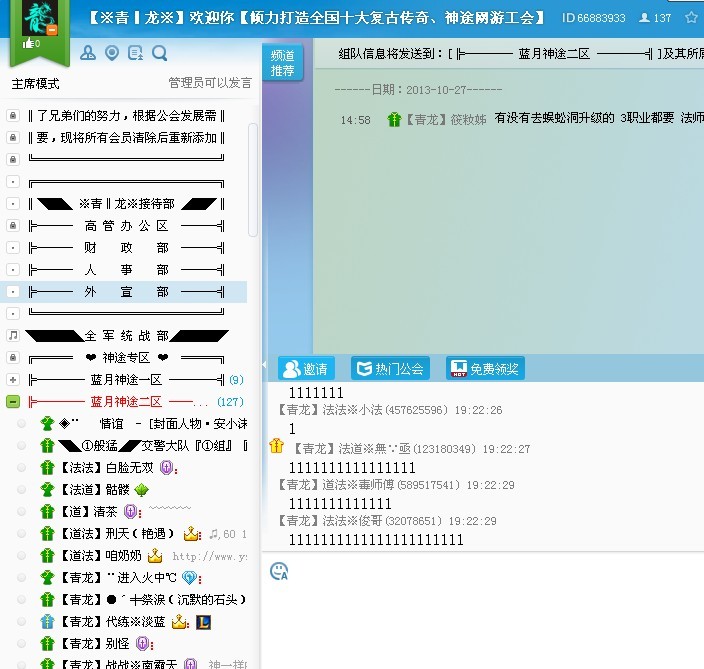
Task: Select member 【道法】咱奶奶
Action: (101, 556)
